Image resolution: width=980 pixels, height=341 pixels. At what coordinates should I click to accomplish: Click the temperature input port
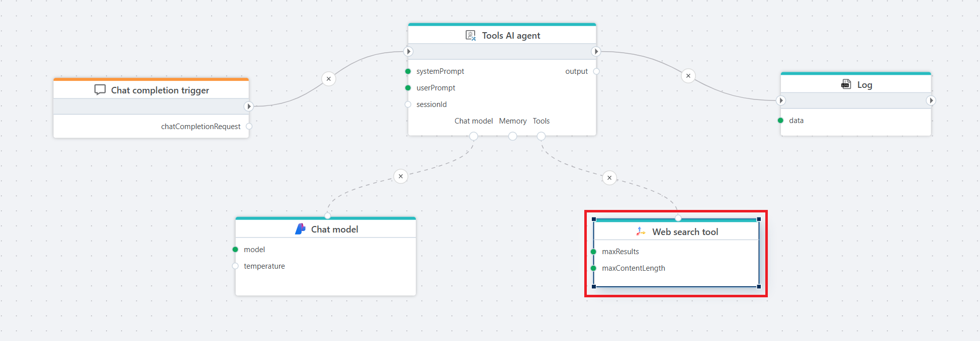(x=235, y=266)
